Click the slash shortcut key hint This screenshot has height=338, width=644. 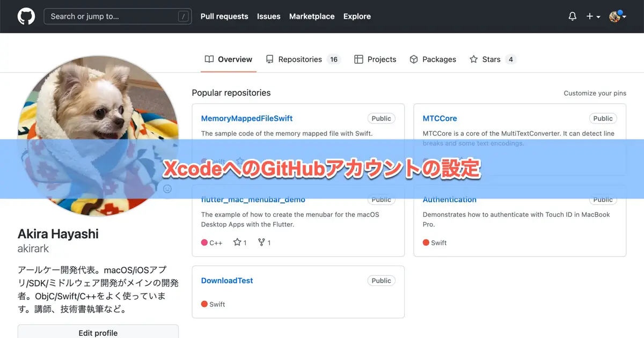[184, 17]
